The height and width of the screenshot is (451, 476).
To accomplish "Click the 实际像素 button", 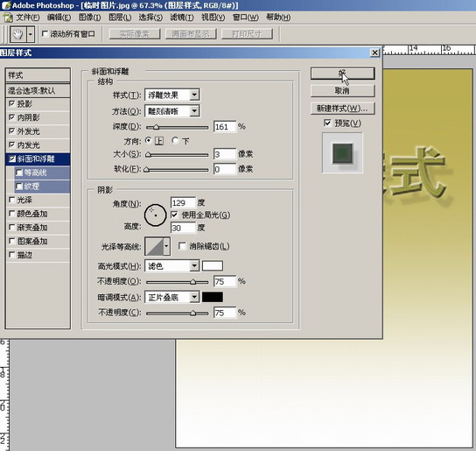I will (135, 34).
